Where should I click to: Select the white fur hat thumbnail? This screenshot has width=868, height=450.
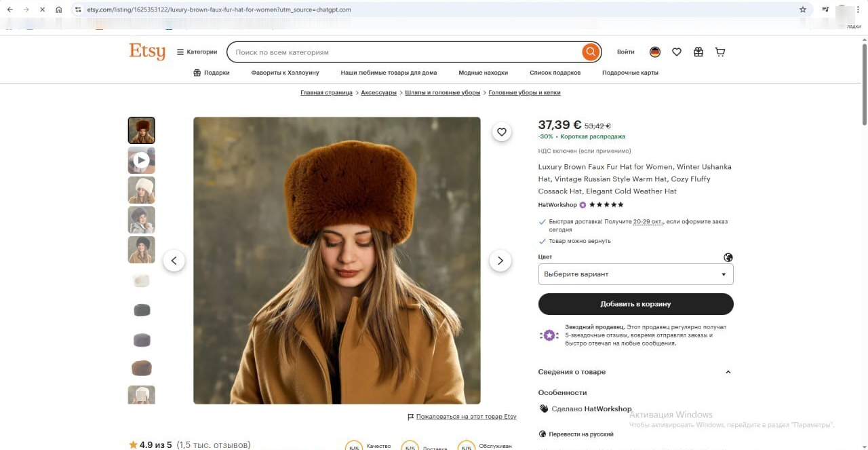(141, 190)
